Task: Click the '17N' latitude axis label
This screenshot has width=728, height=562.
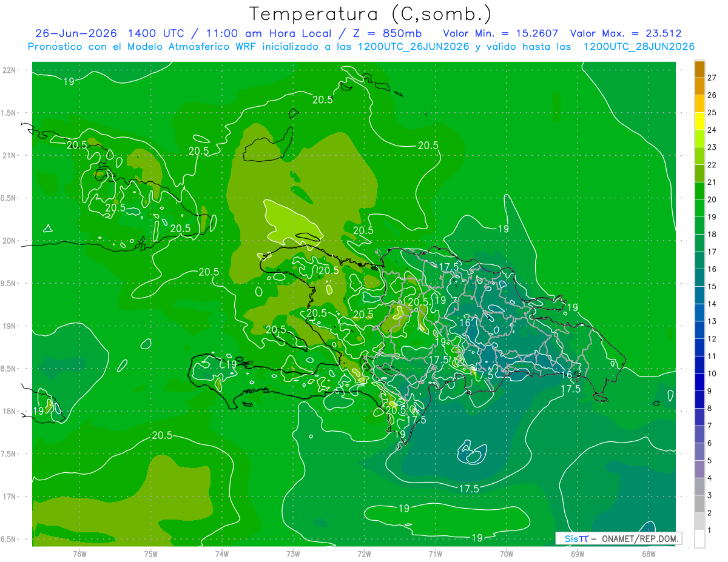Action: point(10,497)
